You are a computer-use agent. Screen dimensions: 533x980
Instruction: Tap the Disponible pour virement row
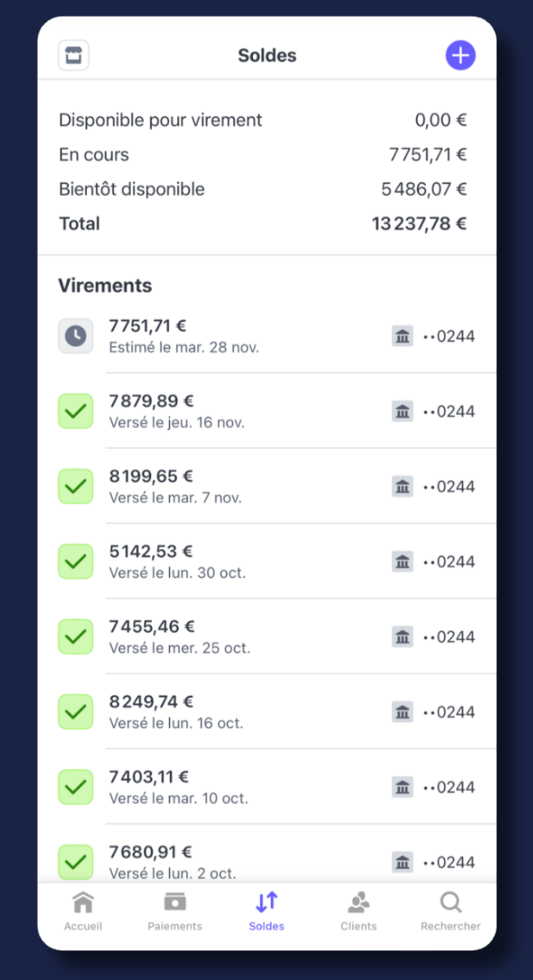263,121
